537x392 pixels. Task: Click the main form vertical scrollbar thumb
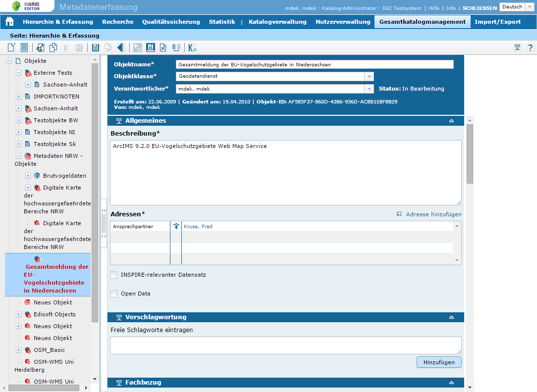470,153
